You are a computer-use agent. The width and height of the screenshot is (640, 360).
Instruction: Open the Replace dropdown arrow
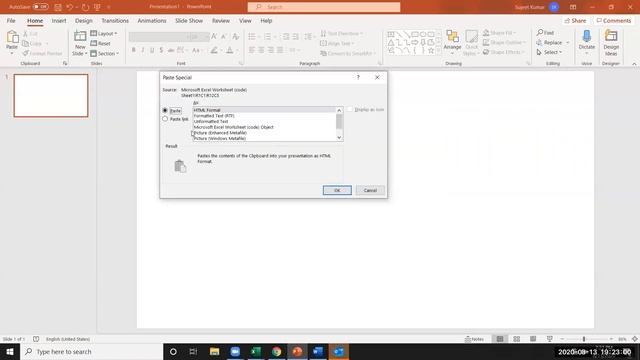567,42
